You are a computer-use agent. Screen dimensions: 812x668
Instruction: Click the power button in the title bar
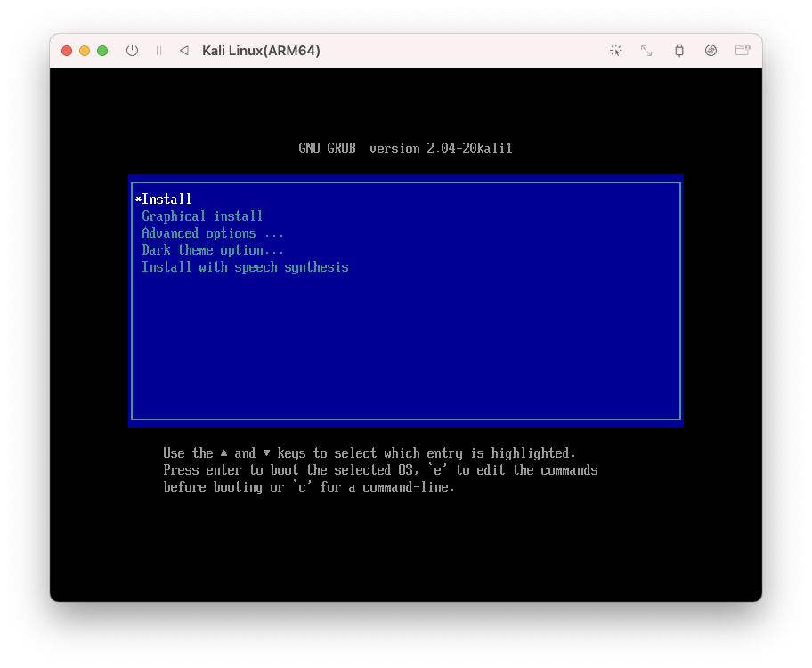tap(132, 50)
